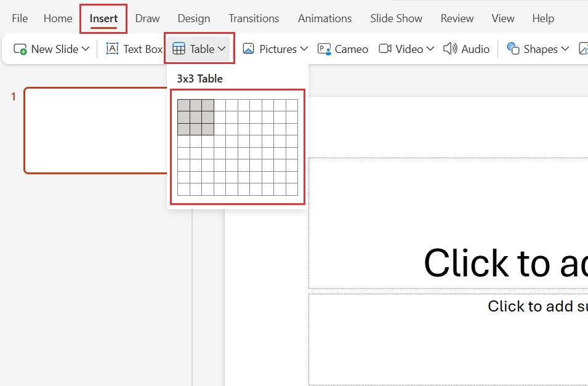Switch to the Home tab
Screen dimensions: 588x386
(58, 18)
